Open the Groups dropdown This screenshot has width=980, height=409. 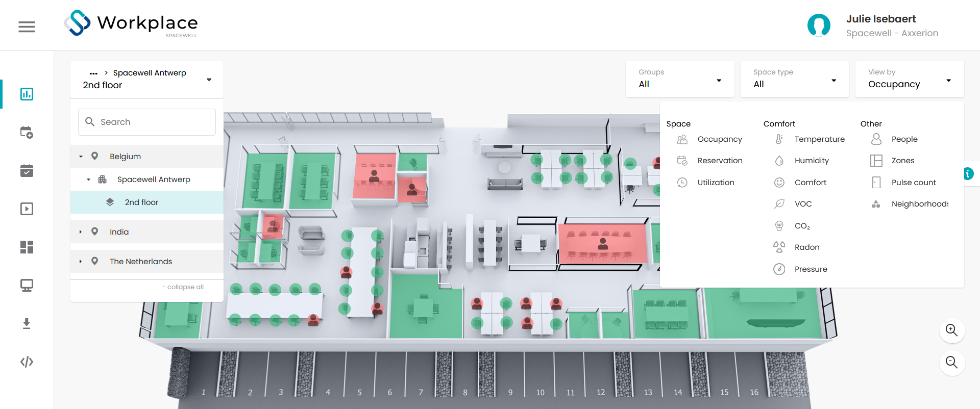point(680,79)
